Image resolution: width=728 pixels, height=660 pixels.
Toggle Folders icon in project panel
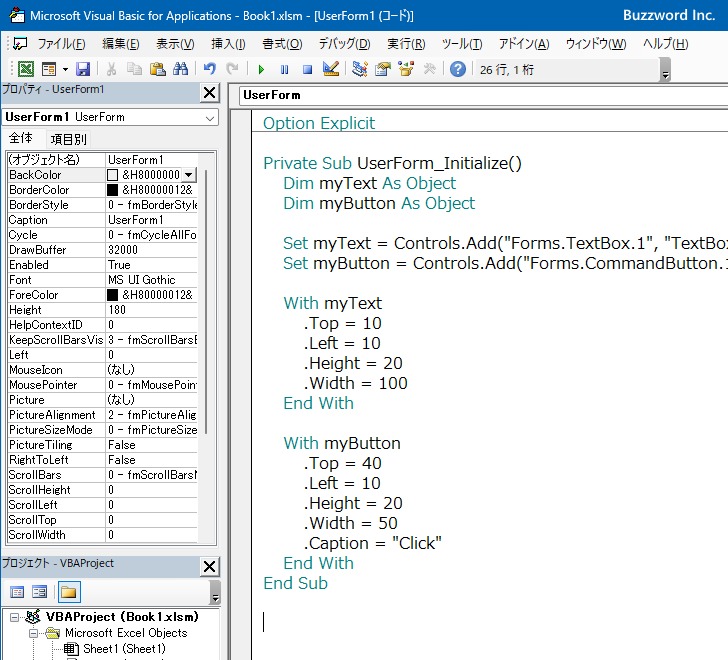pos(69,592)
